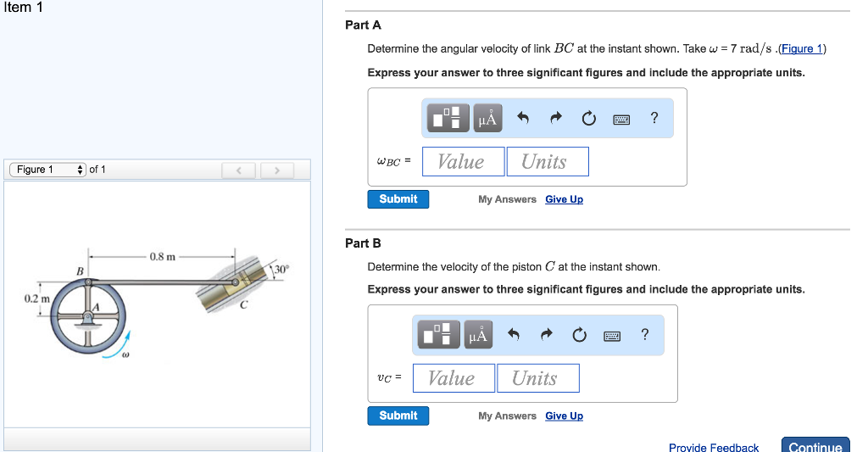Open the μÅ symbols palette in Part A
The height and width of the screenshot is (452, 868).
tap(487, 119)
